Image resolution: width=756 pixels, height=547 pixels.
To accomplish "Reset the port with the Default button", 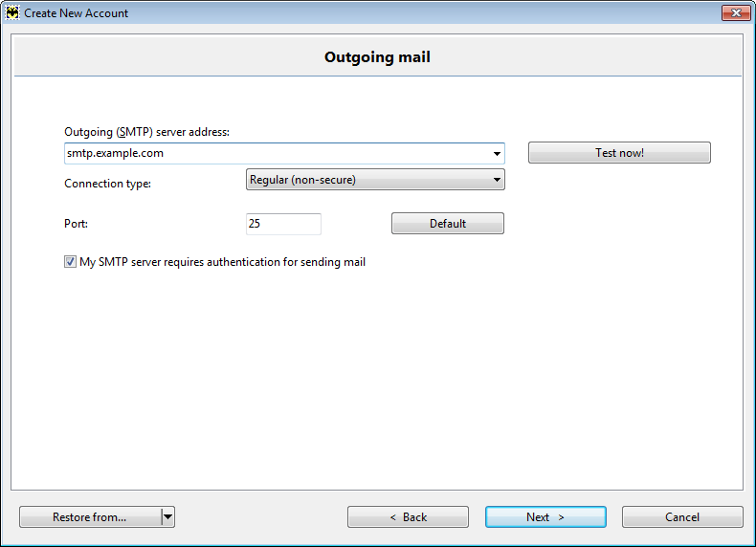I will (x=448, y=224).
